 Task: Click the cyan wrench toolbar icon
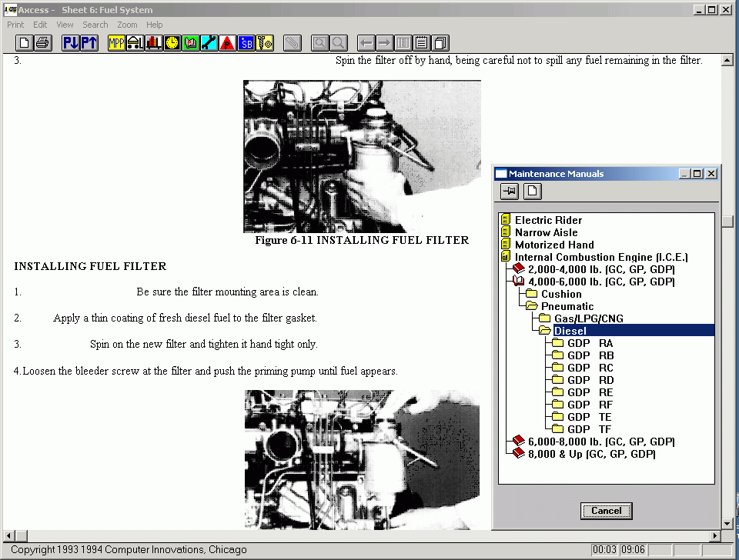point(209,43)
